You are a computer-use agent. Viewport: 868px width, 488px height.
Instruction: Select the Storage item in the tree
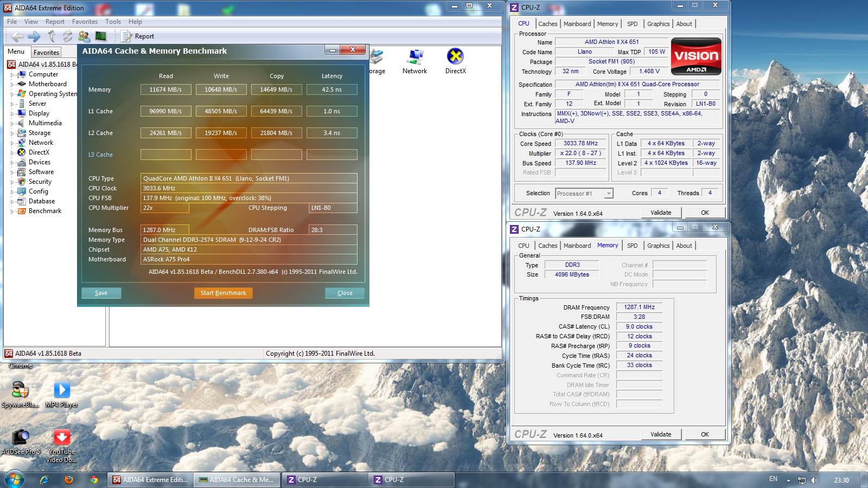coord(39,133)
